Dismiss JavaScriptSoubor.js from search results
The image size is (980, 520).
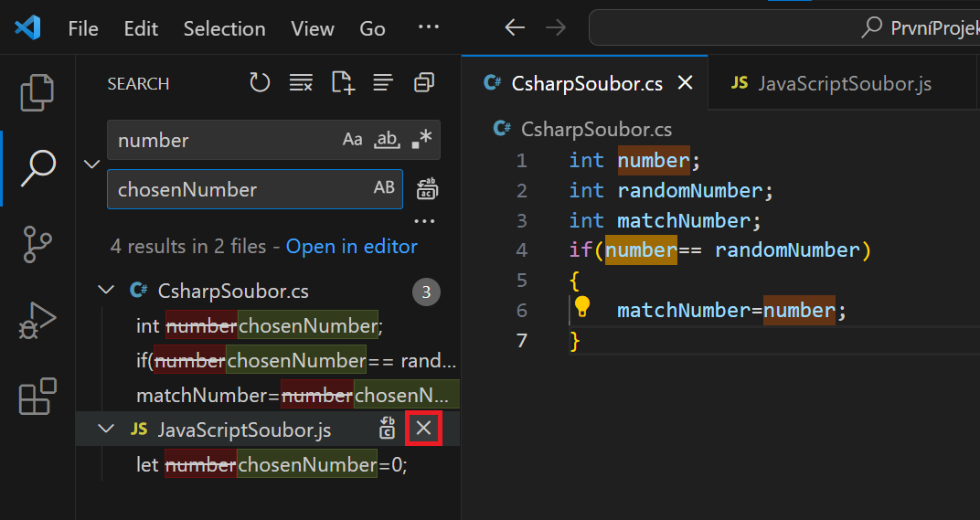tap(423, 428)
